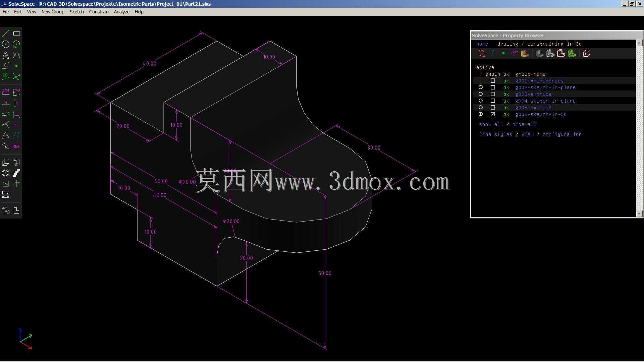Toggle shaded solid model display icon
The image size is (644, 362).
(539, 54)
